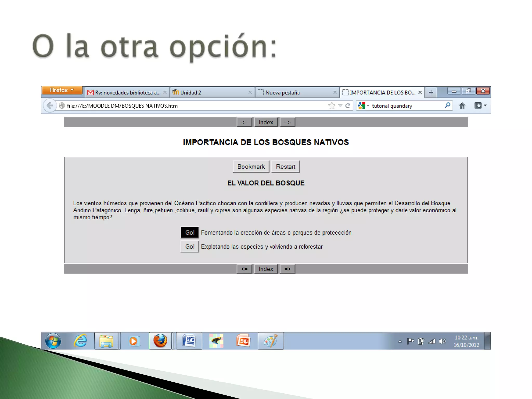Viewport: 532px width, 399px height.
Task: Go back using the browser back arrow
Action: tap(50, 106)
